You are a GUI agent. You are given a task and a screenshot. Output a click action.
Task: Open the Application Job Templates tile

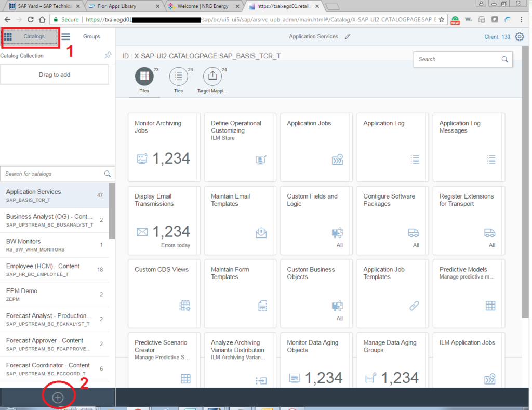click(393, 294)
